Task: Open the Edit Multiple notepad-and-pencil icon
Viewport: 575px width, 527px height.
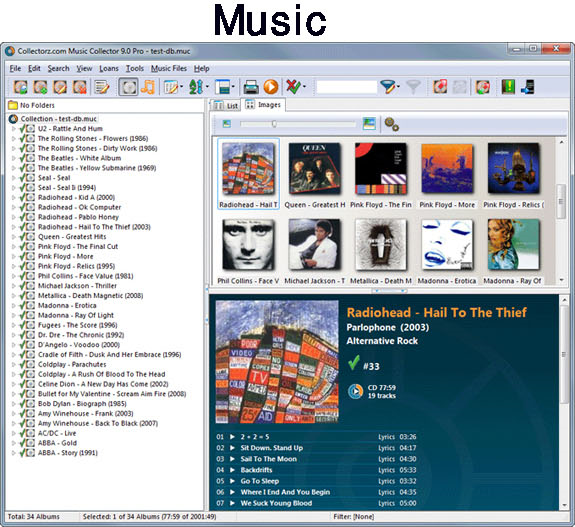Action: [x=102, y=87]
